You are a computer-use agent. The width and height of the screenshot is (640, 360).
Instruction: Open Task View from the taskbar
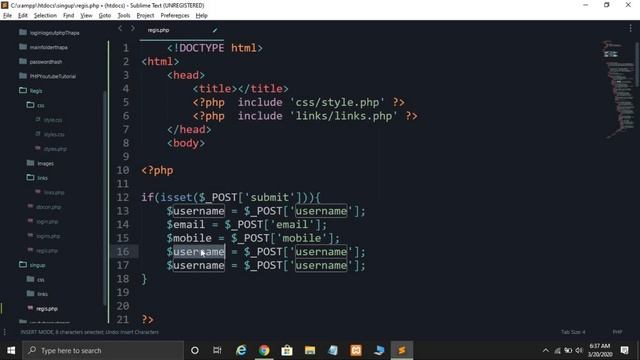tap(217, 350)
